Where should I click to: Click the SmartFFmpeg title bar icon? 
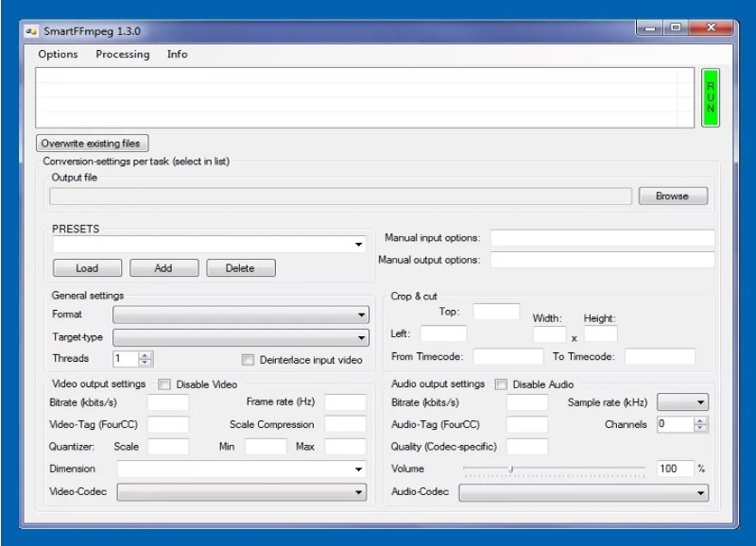32,29
